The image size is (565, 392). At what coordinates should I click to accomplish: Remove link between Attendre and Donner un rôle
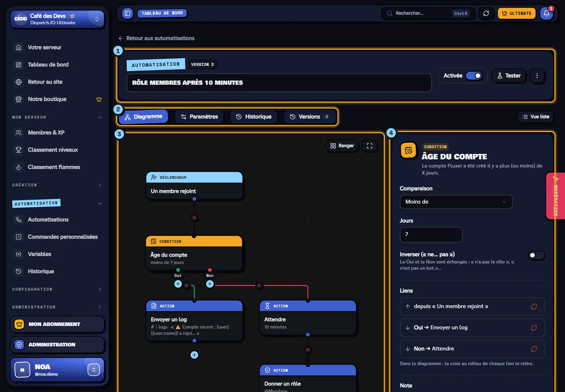[x=308, y=350]
